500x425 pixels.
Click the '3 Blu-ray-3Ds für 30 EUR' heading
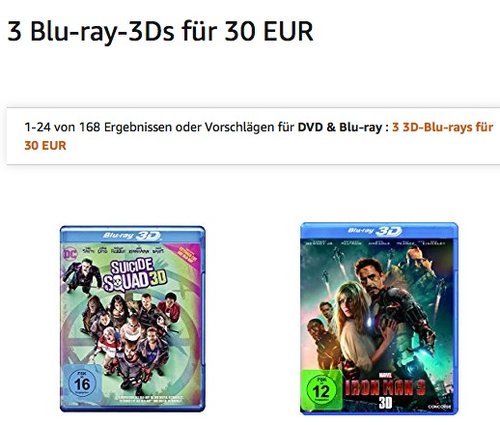[160, 31]
